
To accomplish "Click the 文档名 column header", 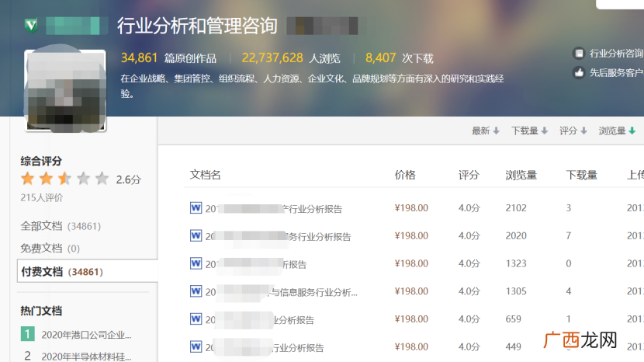I will 206,175.
